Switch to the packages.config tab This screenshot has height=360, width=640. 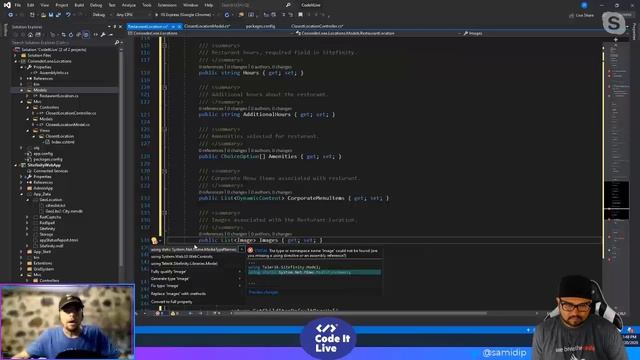[260, 26]
